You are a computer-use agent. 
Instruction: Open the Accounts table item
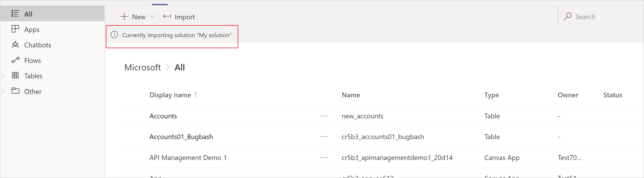point(163,116)
